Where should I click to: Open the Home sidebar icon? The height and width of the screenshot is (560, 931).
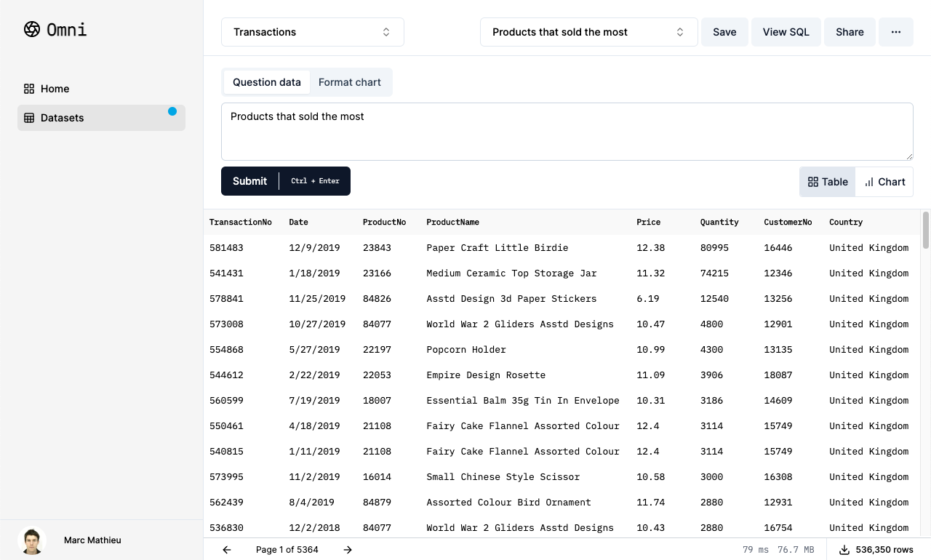[28, 88]
